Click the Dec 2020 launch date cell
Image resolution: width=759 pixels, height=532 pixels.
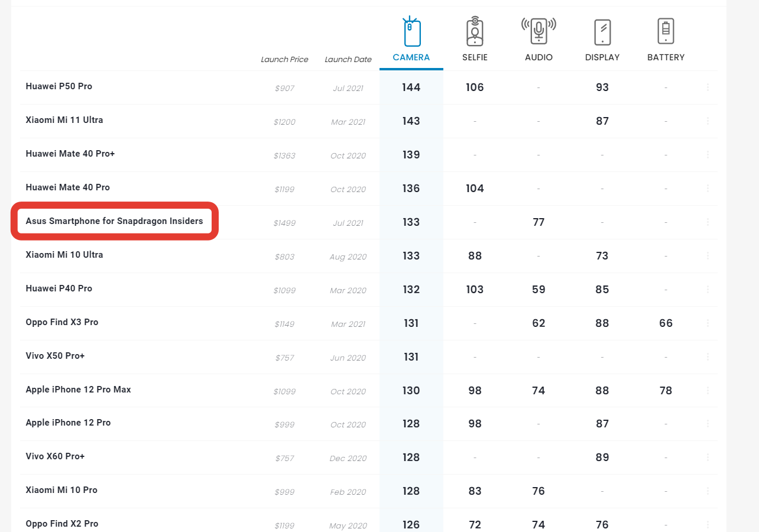coord(348,459)
